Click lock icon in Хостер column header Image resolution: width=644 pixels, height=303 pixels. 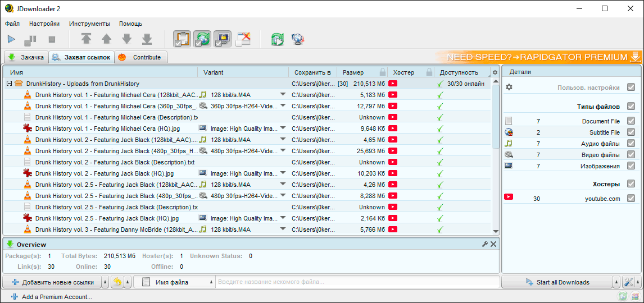click(x=429, y=72)
